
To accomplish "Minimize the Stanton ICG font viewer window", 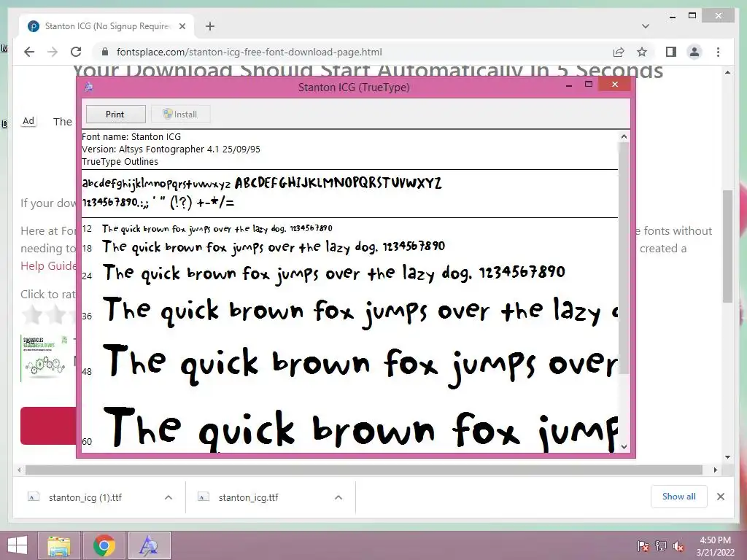I will coord(568,85).
